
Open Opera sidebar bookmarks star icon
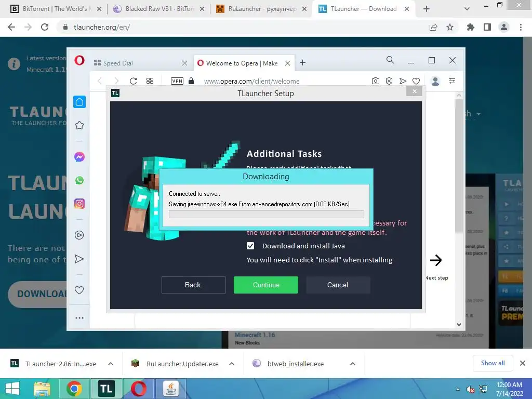[79, 125]
